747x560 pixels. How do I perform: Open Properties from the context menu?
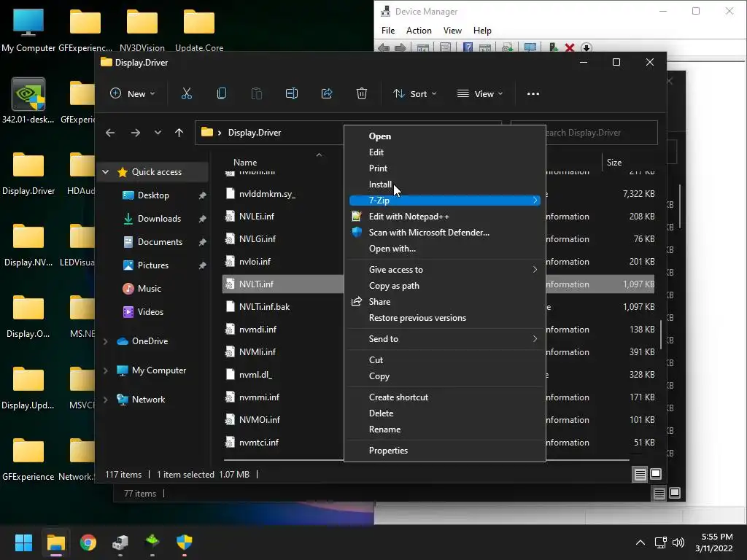coord(445,451)
